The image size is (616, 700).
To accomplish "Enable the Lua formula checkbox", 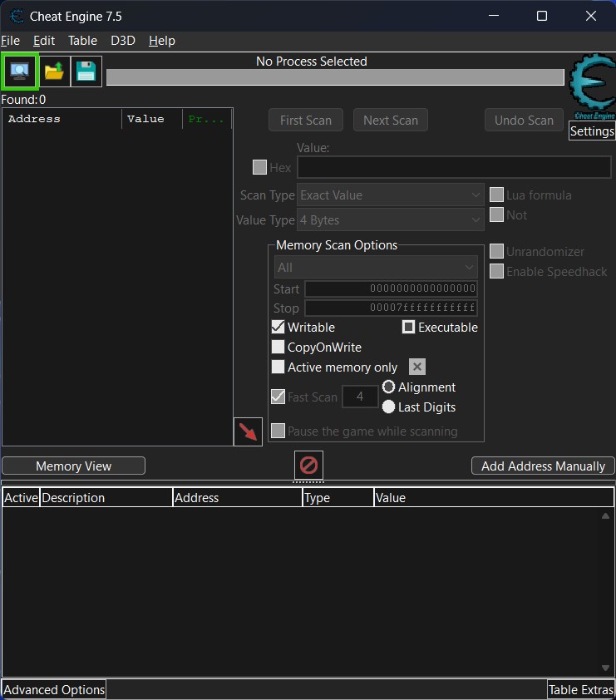I will point(496,195).
